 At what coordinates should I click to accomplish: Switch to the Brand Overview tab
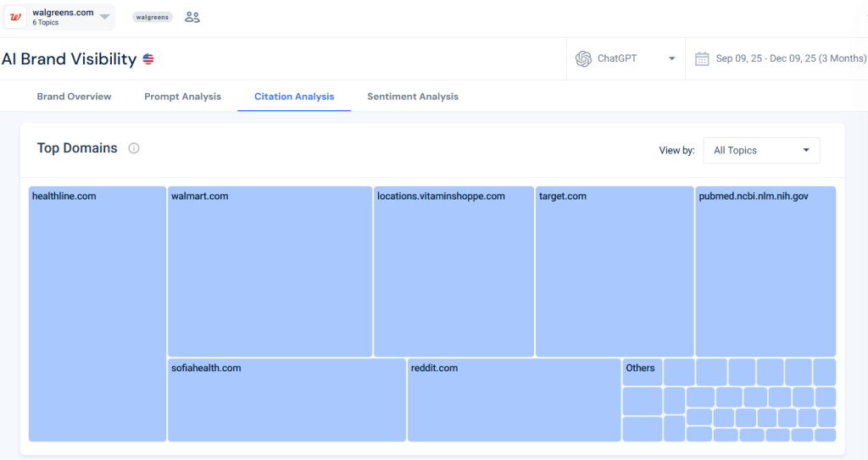tap(74, 97)
